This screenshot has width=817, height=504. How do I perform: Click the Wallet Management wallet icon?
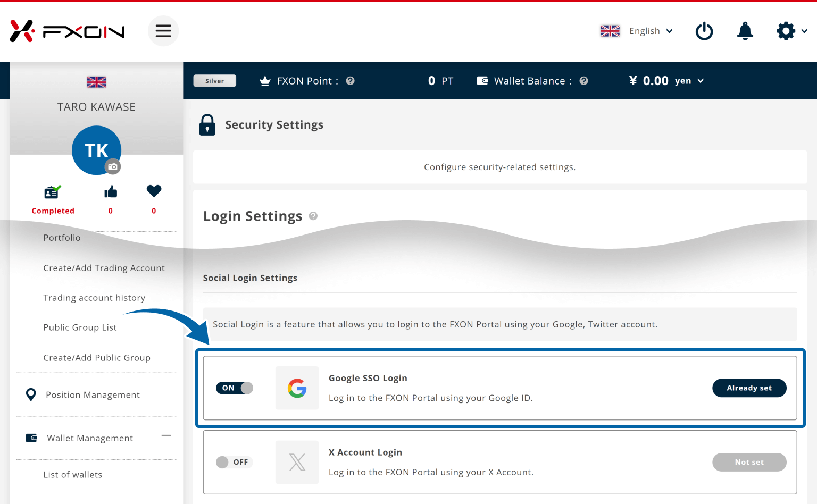(x=31, y=438)
